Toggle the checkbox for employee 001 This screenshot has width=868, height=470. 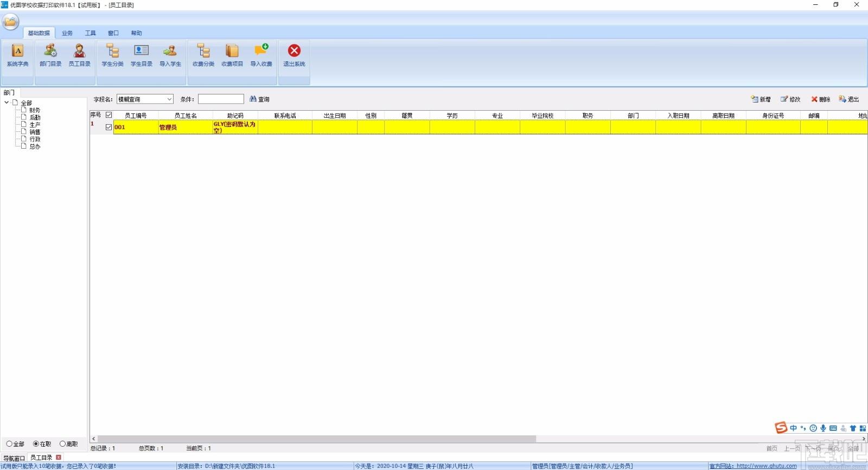[x=108, y=127]
